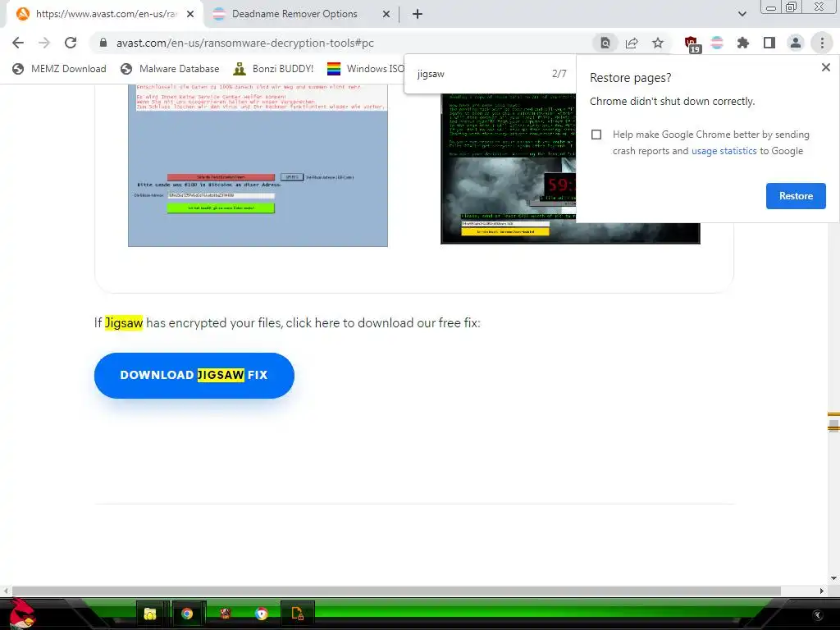The width and height of the screenshot is (840, 630).
Task: Click the find-in-page icon in the address bar
Action: [x=605, y=43]
